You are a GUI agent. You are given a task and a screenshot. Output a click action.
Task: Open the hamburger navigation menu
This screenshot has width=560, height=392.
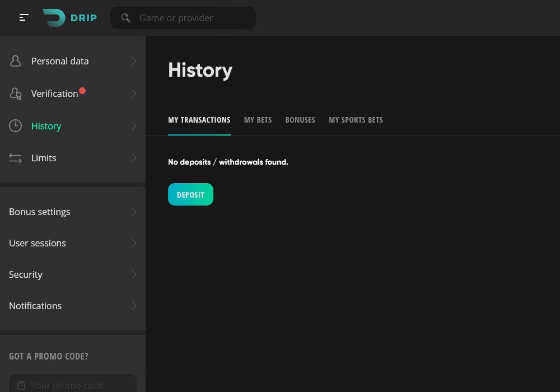point(24,17)
